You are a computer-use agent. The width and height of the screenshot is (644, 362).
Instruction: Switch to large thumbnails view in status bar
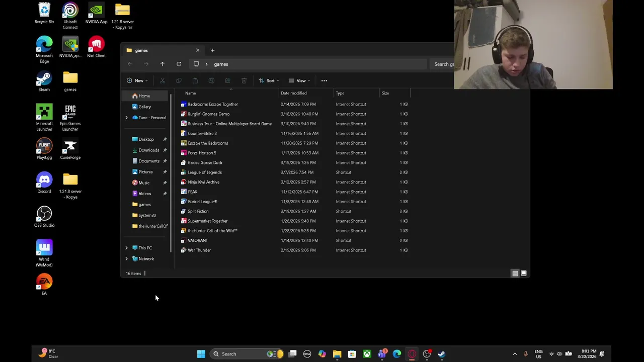pyautogui.click(x=523, y=274)
